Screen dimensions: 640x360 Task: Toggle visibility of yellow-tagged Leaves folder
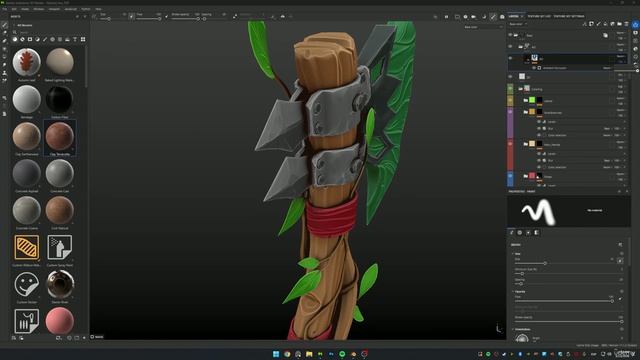pos(510,100)
